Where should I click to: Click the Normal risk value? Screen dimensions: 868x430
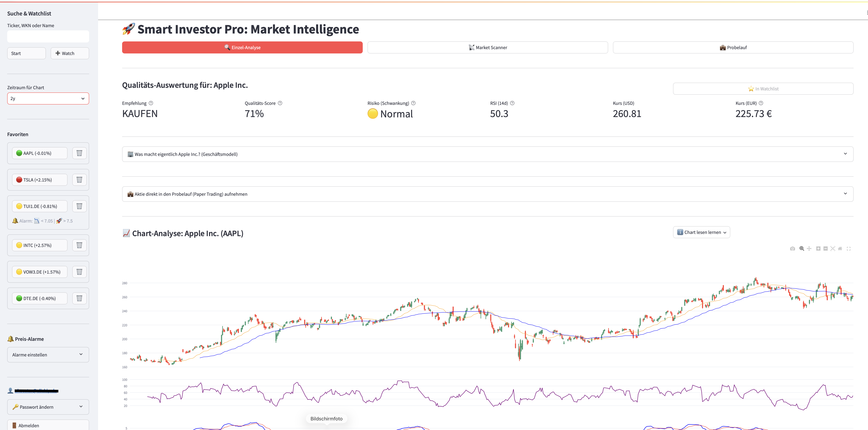coord(390,114)
